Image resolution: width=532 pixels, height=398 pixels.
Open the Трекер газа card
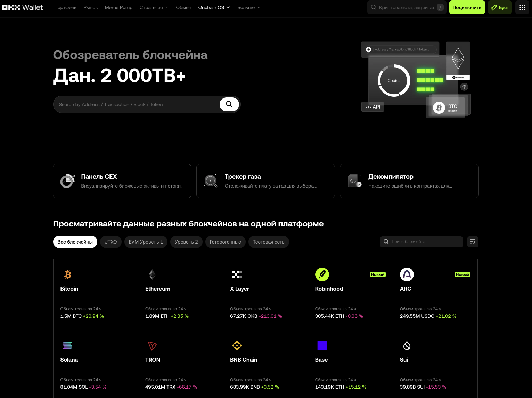pyautogui.click(x=265, y=181)
